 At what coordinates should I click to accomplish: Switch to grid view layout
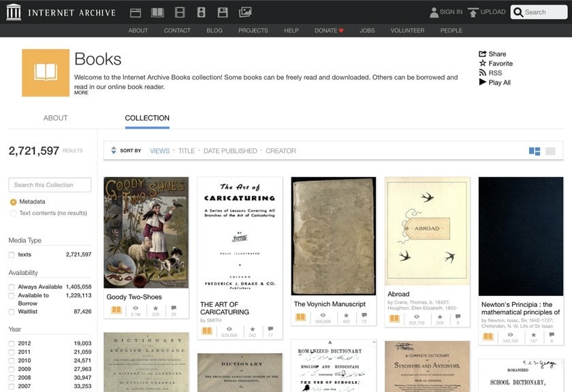coord(535,150)
